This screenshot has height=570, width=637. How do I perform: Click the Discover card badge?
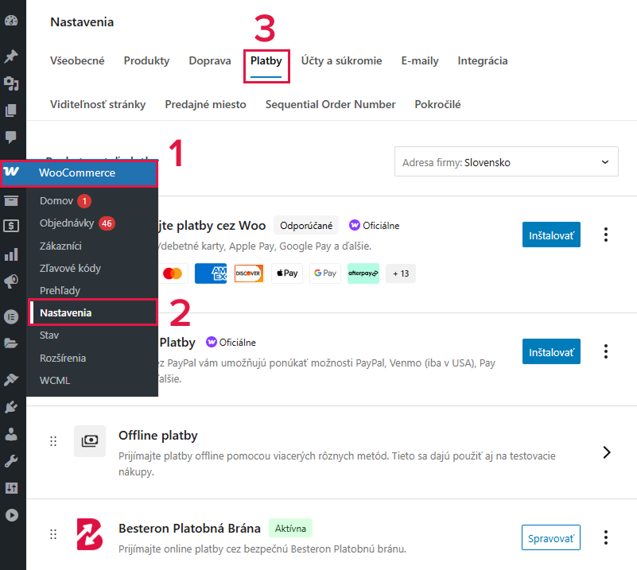249,273
